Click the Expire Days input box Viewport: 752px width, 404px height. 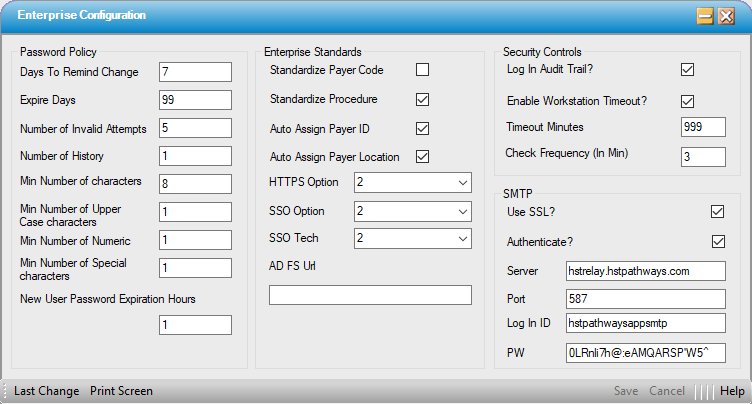194,99
